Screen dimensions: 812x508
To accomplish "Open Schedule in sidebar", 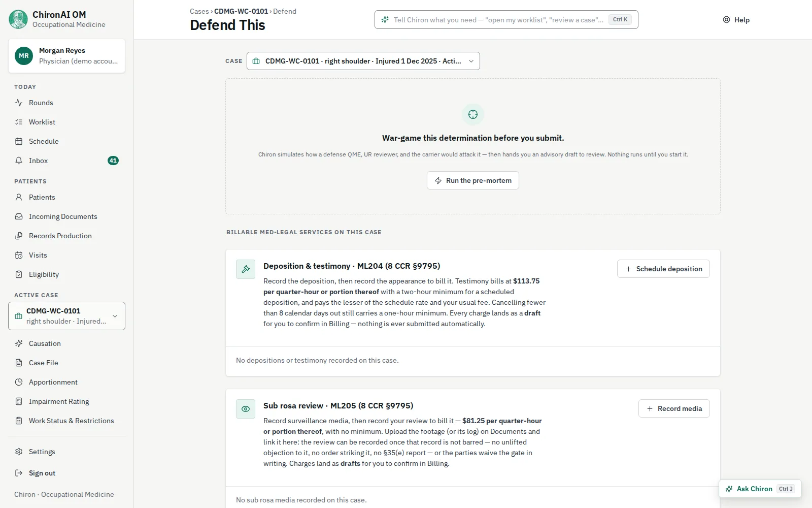I will 66,141.
